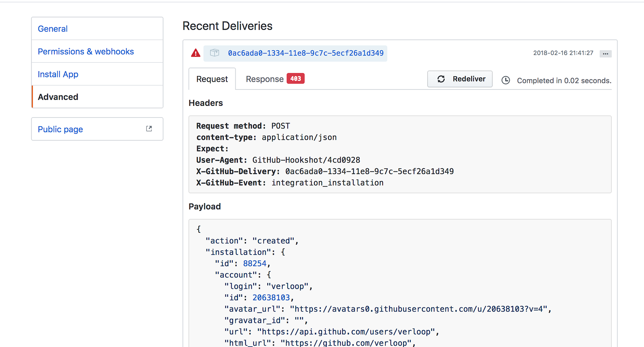Click the api.github.com/users/verloop url line
The height and width of the screenshot is (347, 644).
tap(332, 332)
